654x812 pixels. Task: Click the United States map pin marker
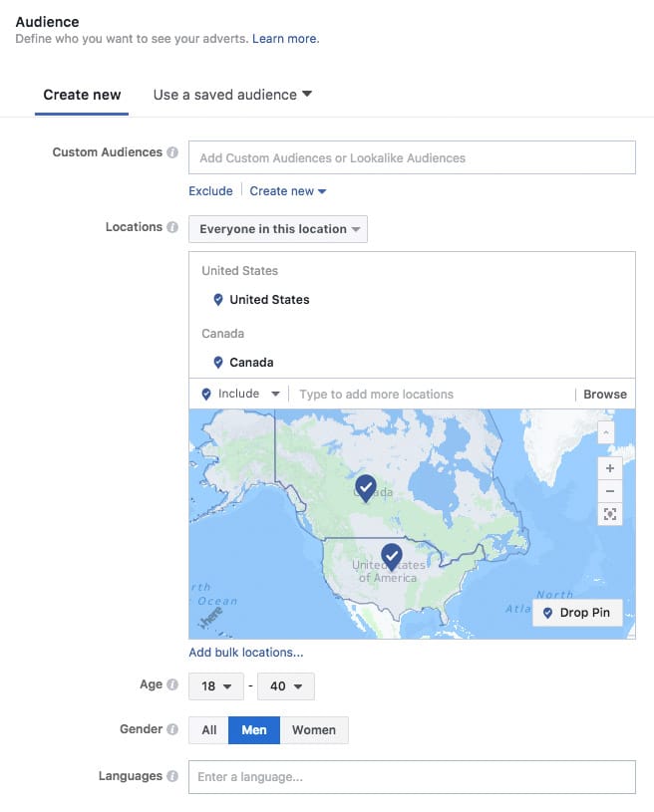(392, 554)
